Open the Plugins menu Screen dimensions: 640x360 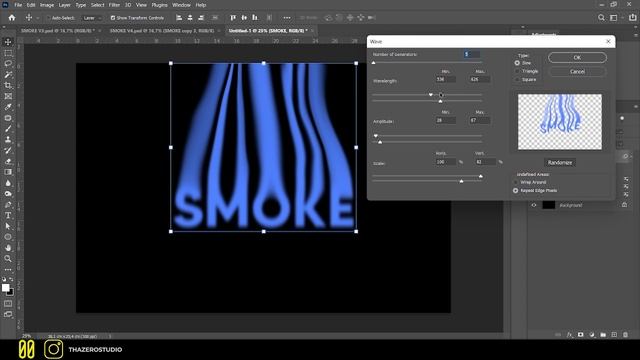(x=159, y=5)
